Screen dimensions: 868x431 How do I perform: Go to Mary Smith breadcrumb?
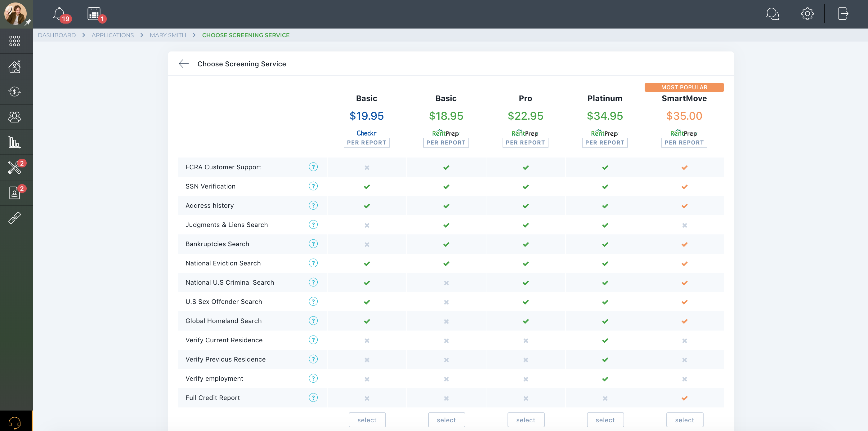[x=168, y=35]
